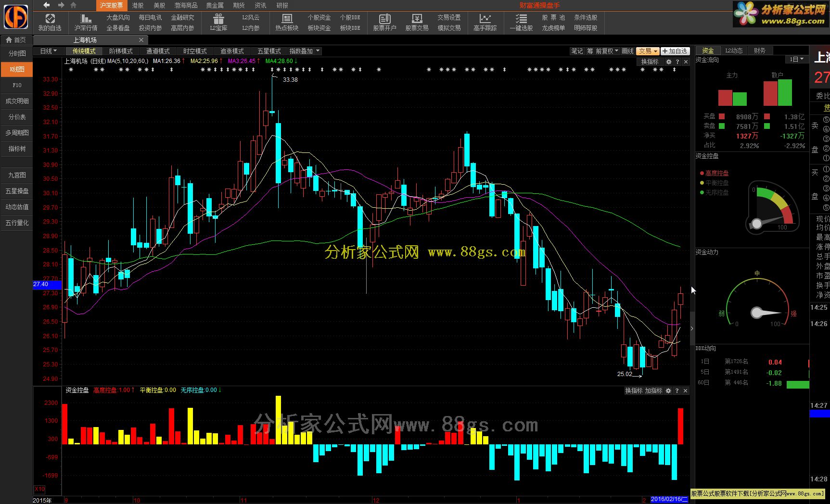
Task: Switch to 资金 tab
Action: 708,50
